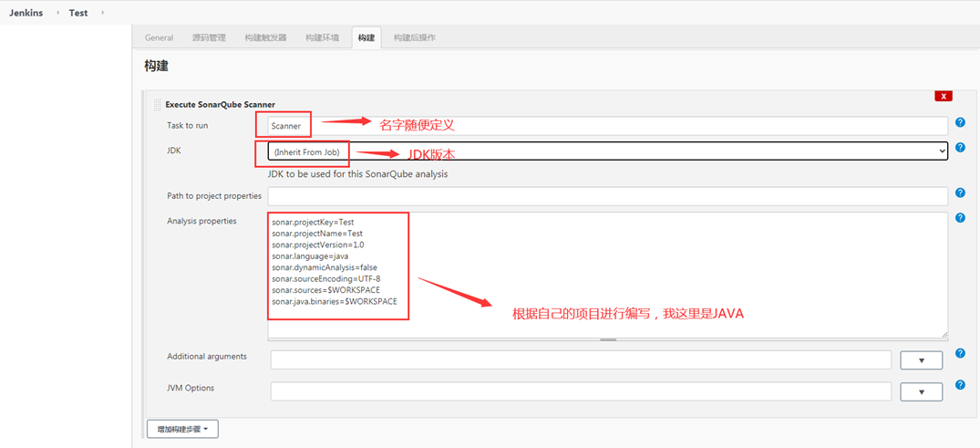Select the 构建 tab

tap(366, 37)
